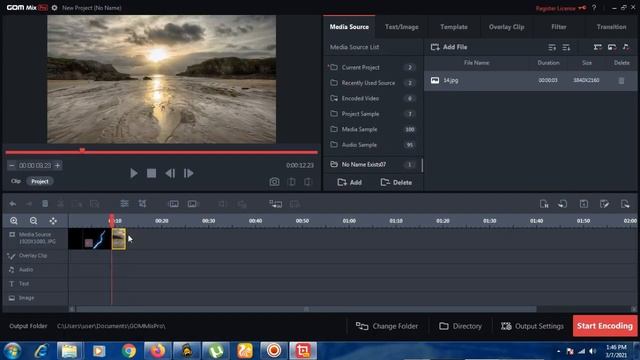This screenshot has height=360, width=640.
Task: Click the music note icon near Add File
Action: point(626,47)
